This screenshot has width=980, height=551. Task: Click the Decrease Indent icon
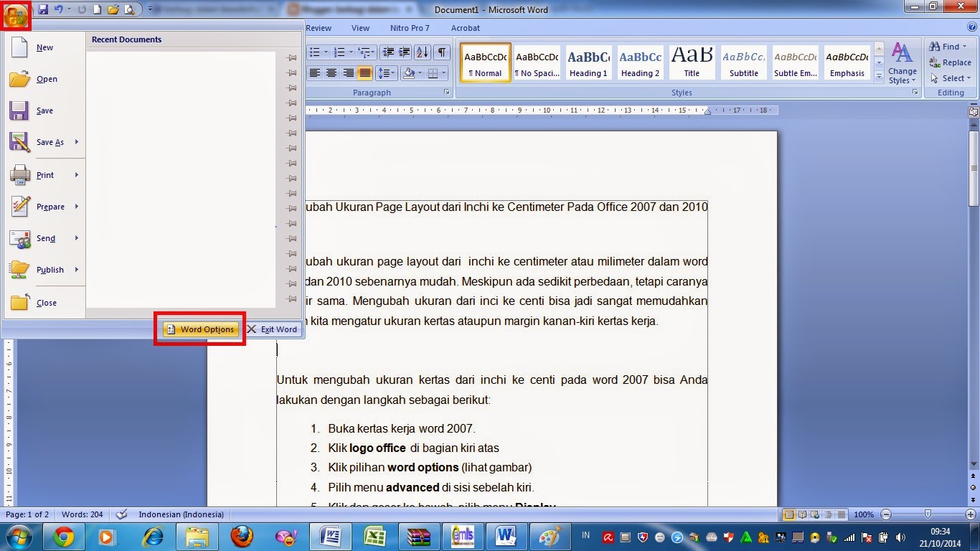click(388, 52)
